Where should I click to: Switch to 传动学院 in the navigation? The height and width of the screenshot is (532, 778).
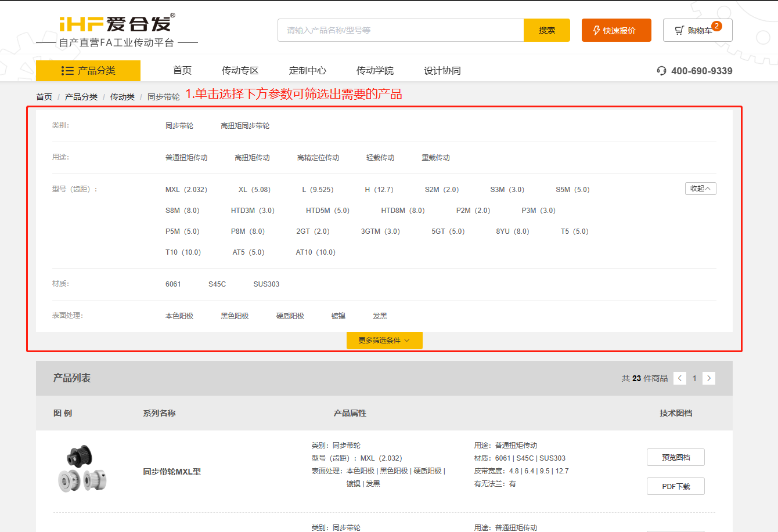pyautogui.click(x=376, y=70)
